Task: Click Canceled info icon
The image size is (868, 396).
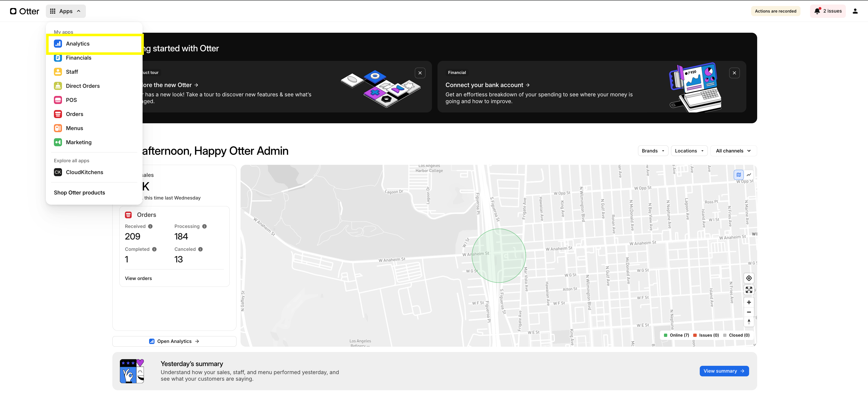Action: 200,249
